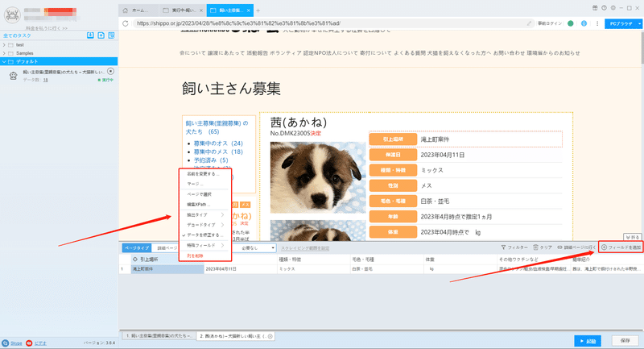
Task: Click the 全てのタスク link
Action: click(x=17, y=35)
